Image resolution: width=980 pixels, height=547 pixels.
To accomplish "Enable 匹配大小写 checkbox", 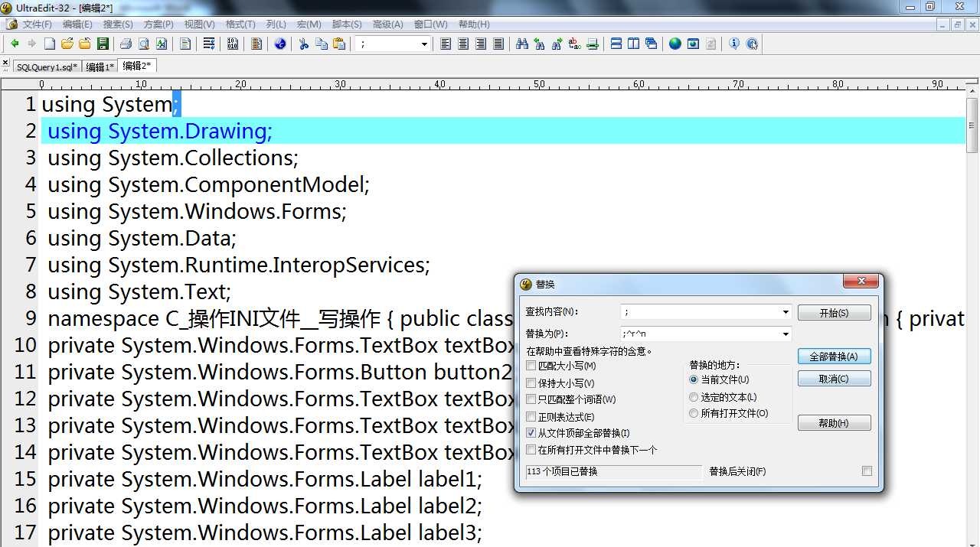I will [x=531, y=366].
